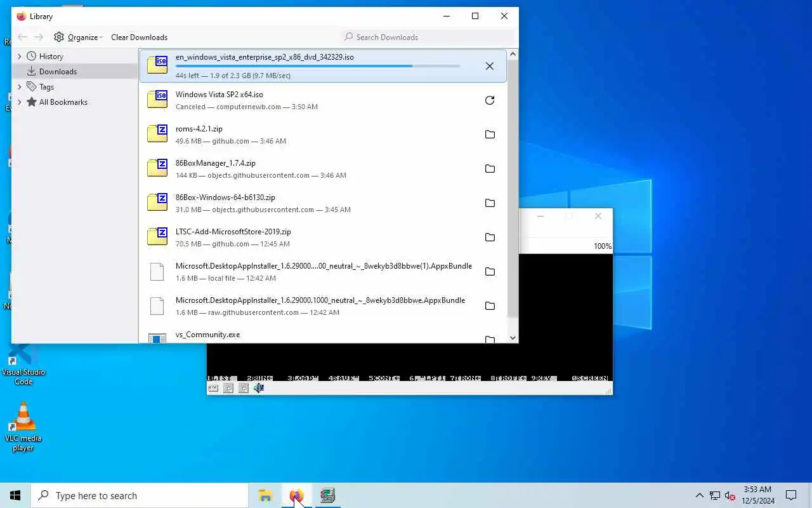The image size is (812, 508).
Task: Show roms-4.2.1.zip in its folder
Action: coord(490,135)
